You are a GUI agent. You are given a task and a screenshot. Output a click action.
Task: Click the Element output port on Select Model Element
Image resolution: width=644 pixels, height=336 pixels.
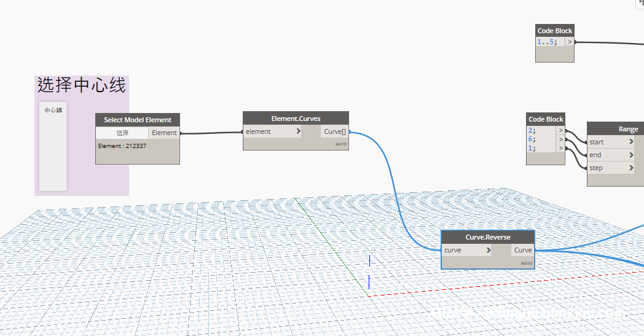click(x=164, y=133)
